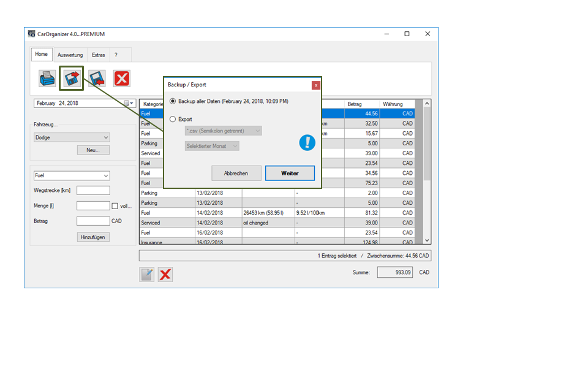Screen dimensions: 588x368
Task: Click the red X exit toolbar icon
Action: point(121,78)
